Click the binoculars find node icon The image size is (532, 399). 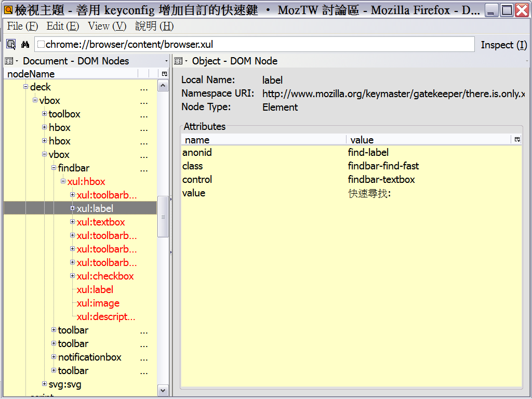[25, 45]
